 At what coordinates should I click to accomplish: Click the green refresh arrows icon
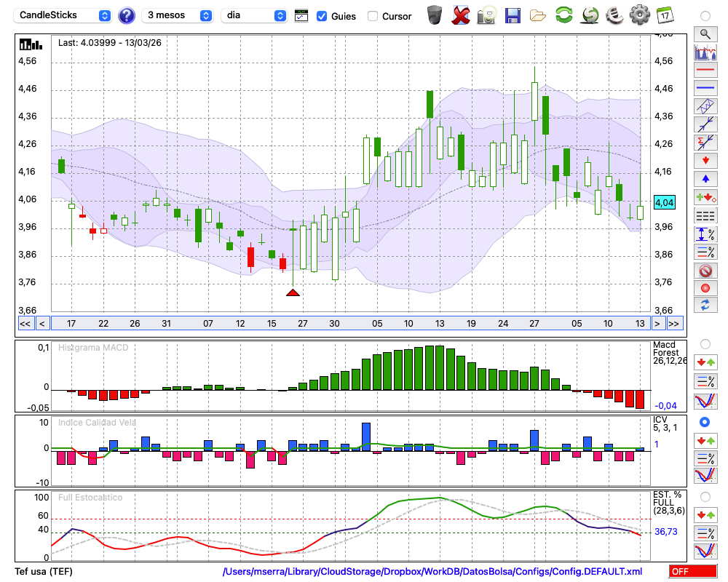click(x=563, y=15)
